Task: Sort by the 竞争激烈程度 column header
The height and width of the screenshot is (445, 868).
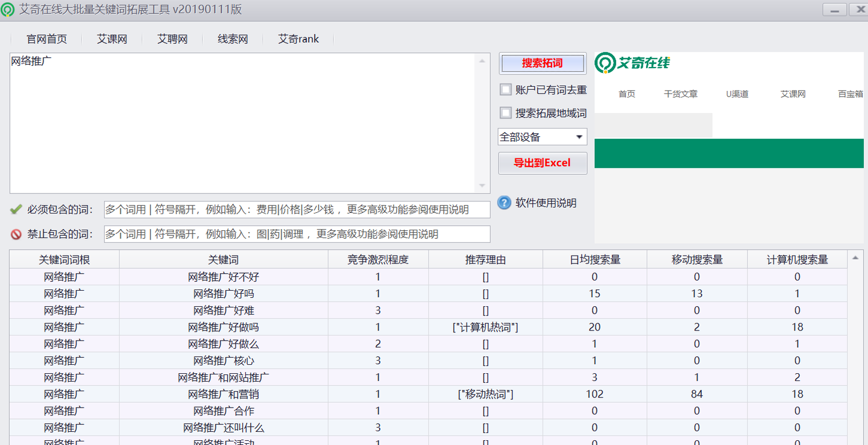Action: pyautogui.click(x=378, y=260)
